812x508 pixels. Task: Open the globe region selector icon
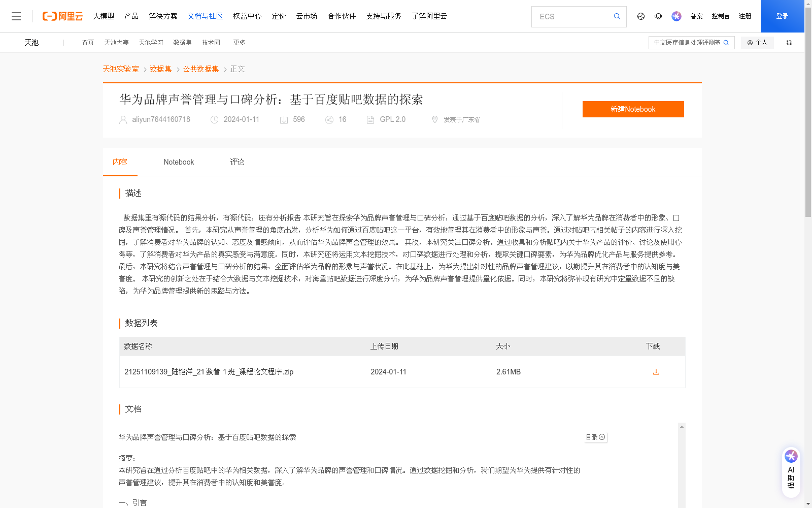click(x=641, y=16)
